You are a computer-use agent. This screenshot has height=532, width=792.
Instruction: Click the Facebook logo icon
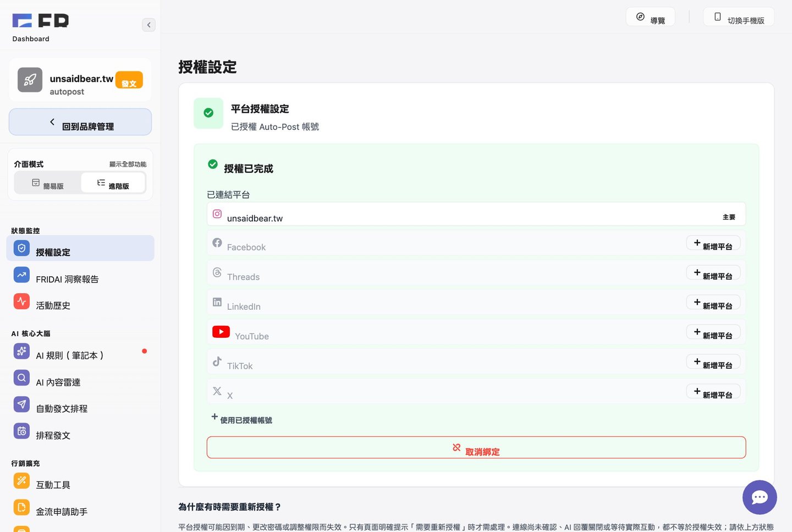pos(217,243)
